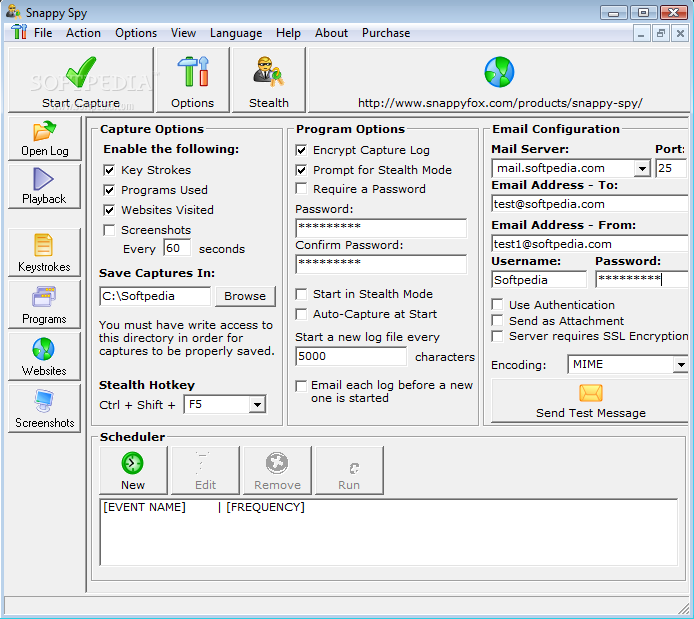View Programs list from sidebar icon
The width and height of the screenshot is (694, 619).
(x=44, y=304)
